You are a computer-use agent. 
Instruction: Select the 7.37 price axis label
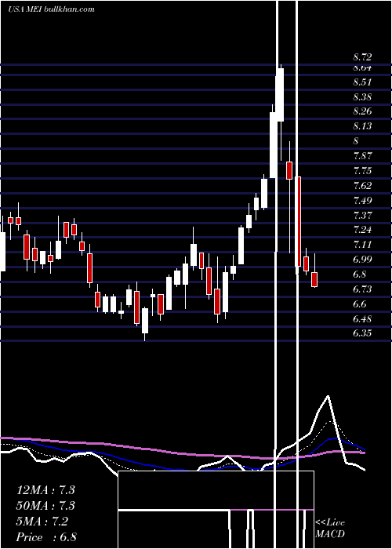362,216
